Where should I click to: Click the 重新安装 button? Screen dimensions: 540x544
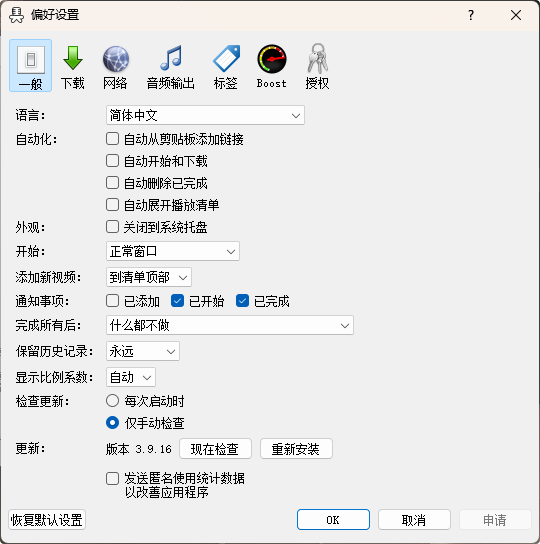296,449
